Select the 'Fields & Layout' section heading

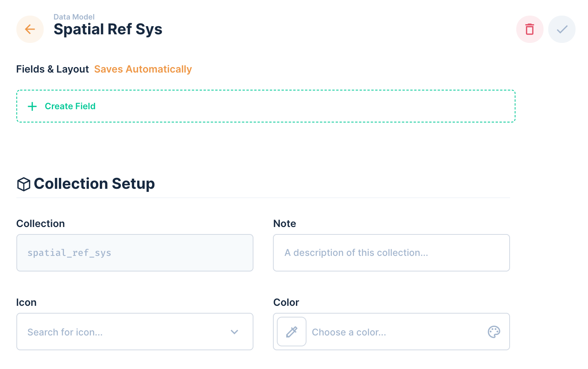(52, 69)
